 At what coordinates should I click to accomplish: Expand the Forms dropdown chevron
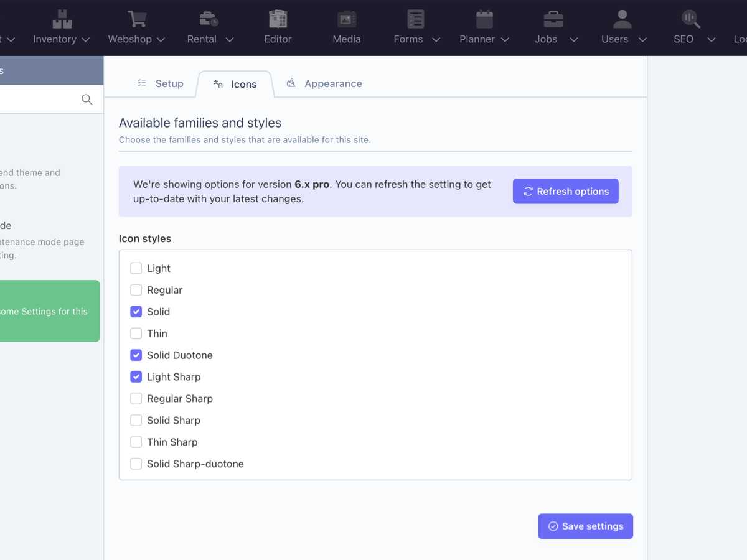click(436, 40)
